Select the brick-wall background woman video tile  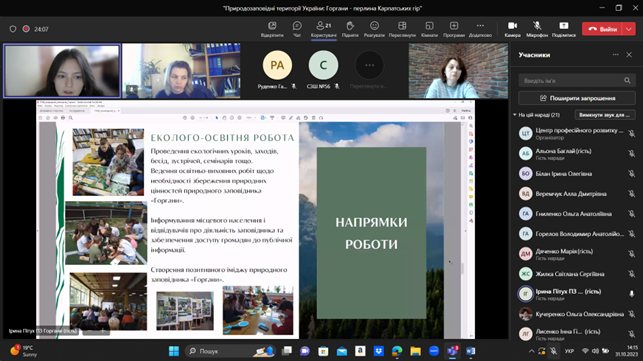[458, 71]
